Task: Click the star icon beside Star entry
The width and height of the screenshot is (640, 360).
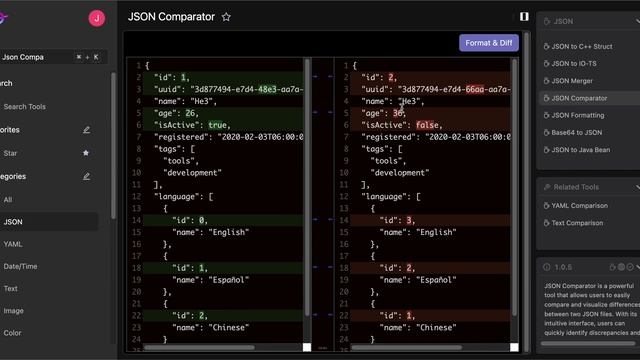Action: pyautogui.click(x=86, y=153)
